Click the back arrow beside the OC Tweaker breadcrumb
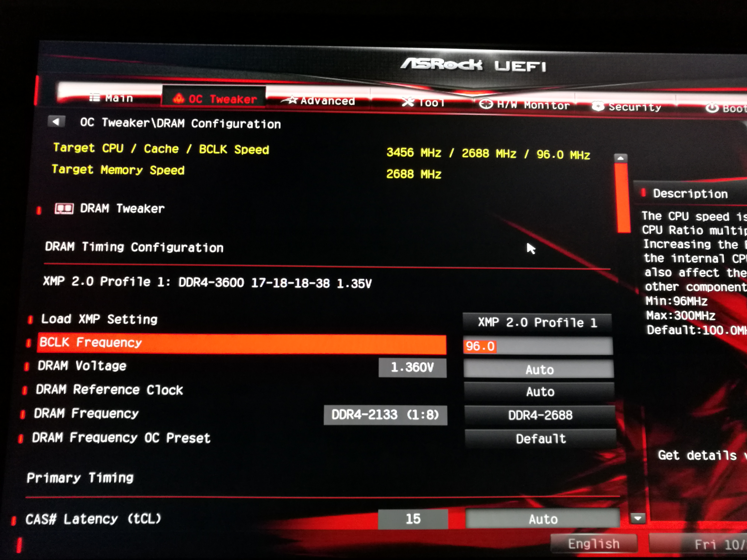 pos(56,122)
